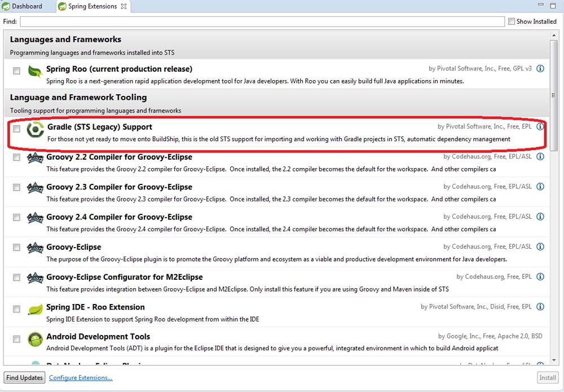
Task: Click 'by Codehaus.org, Free, EPL' text
Action: pyautogui.click(x=494, y=276)
